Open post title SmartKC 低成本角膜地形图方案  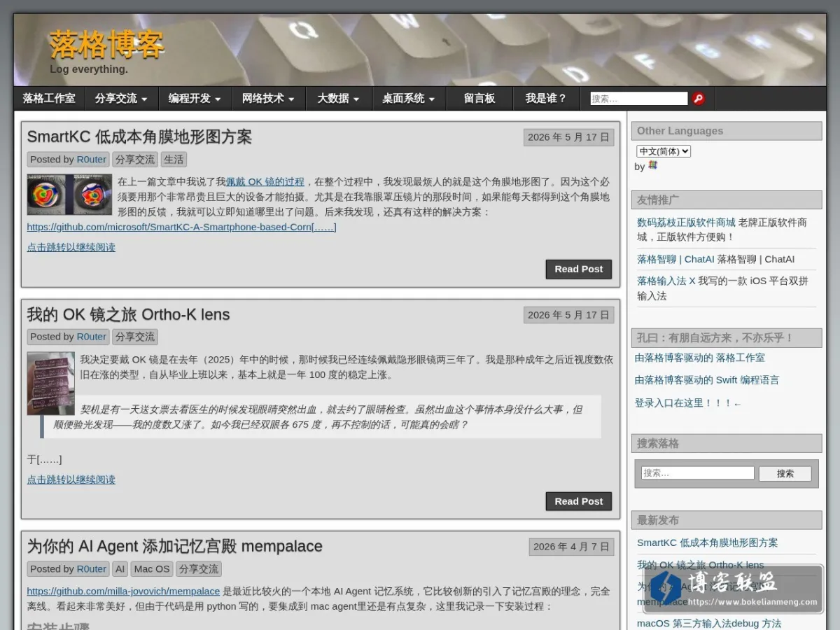(x=139, y=137)
